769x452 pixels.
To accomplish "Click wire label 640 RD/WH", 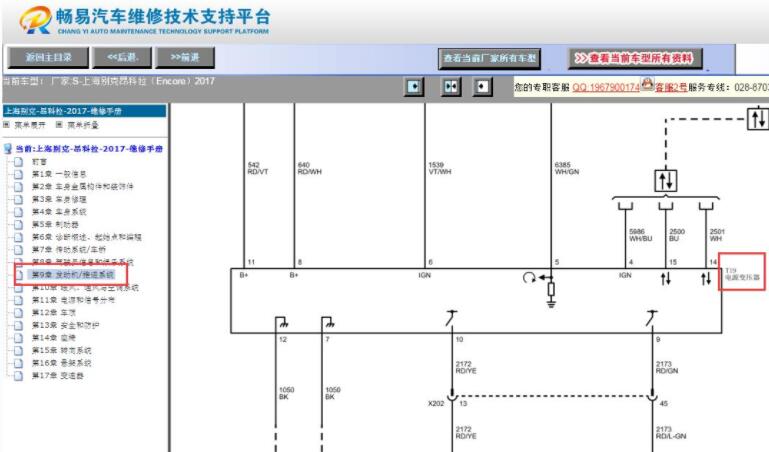I will pos(309,168).
